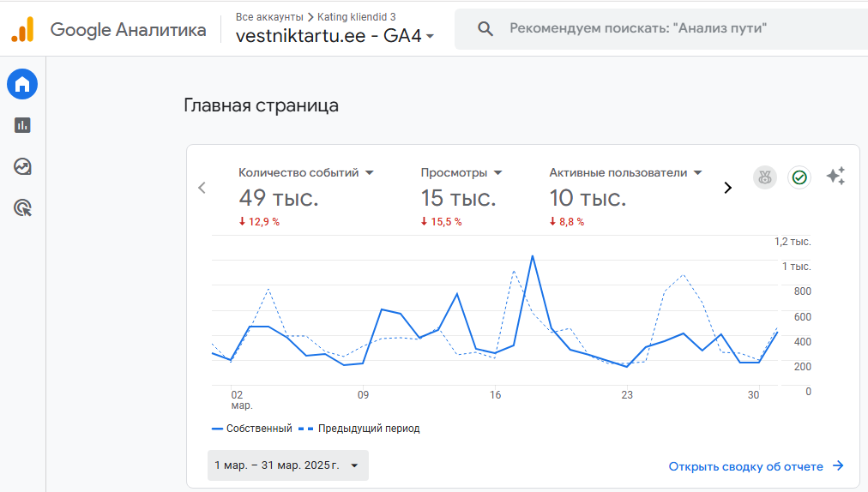
Task: Click the Все аккаунты breadcrumb
Action: point(269,17)
